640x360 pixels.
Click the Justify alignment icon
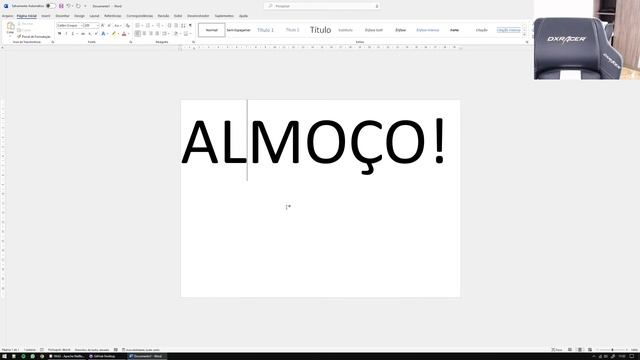tap(157, 33)
